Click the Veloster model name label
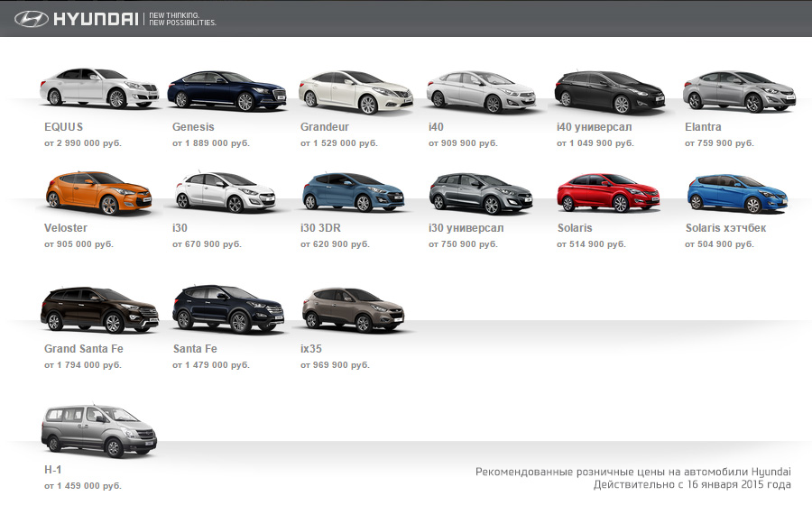The width and height of the screenshot is (812, 505). (x=66, y=228)
